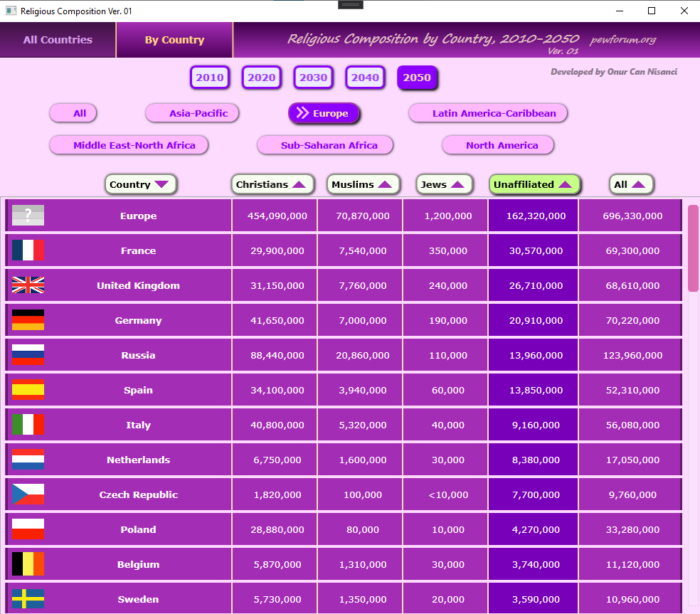Click the Netherlands flag icon
This screenshot has width=700, height=614.
tap(28, 460)
